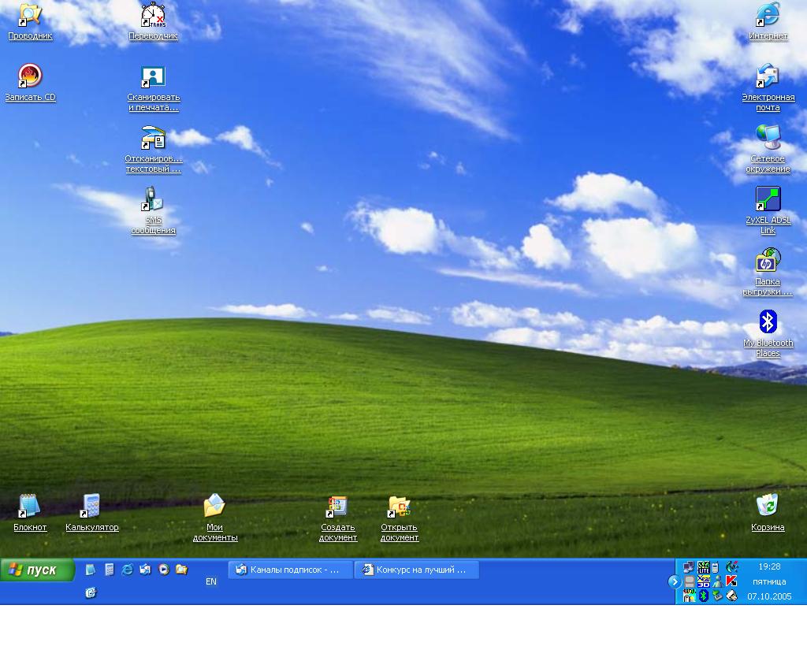Select the SMS сообщения desktop icon
The image size is (807, 672).
[154, 211]
